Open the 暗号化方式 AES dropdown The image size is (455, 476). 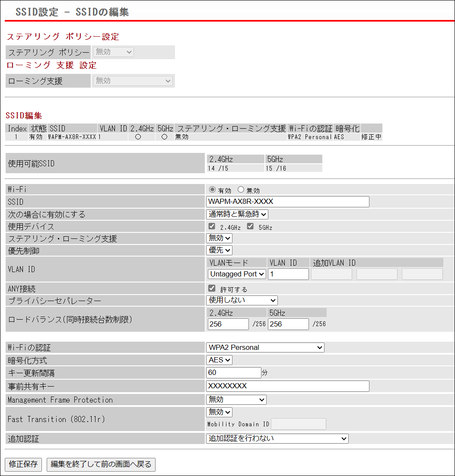click(x=219, y=360)
